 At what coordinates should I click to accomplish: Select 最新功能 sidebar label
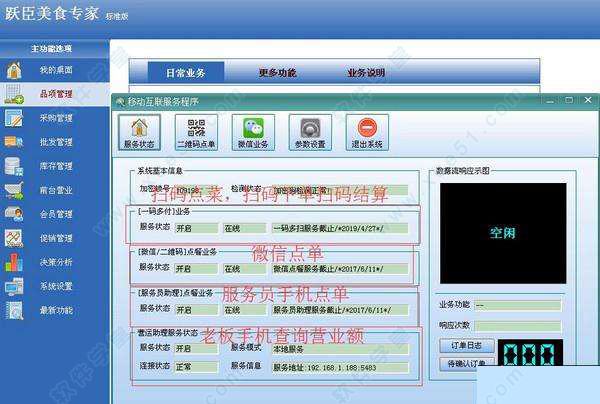[56, 310]
